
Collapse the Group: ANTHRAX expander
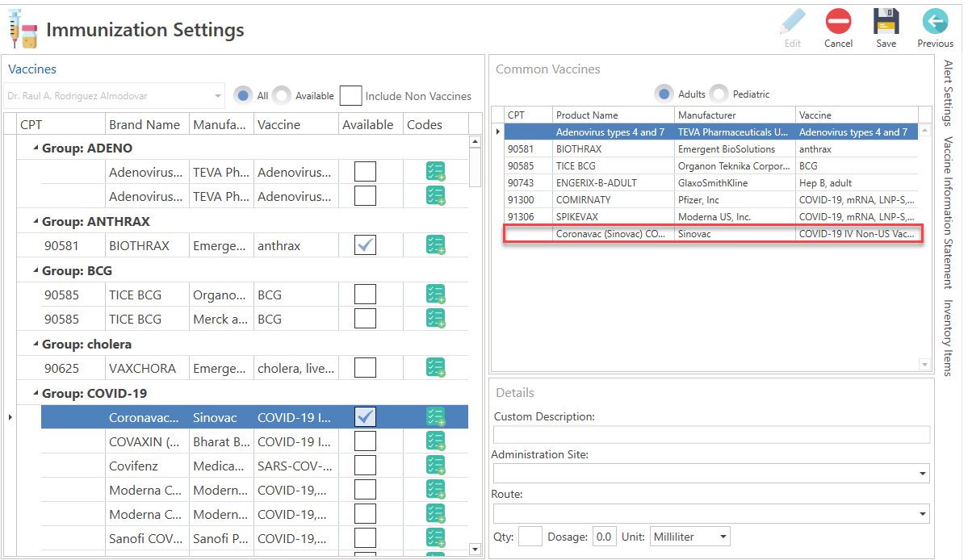36,221
